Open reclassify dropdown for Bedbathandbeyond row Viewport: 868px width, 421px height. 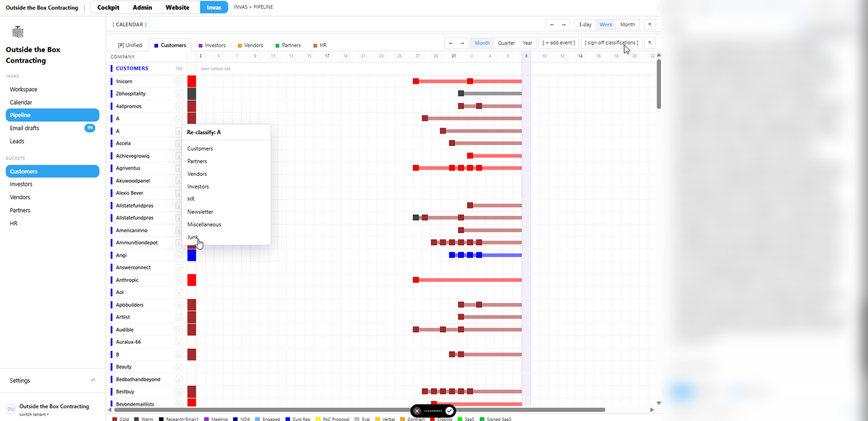(179, 379)
